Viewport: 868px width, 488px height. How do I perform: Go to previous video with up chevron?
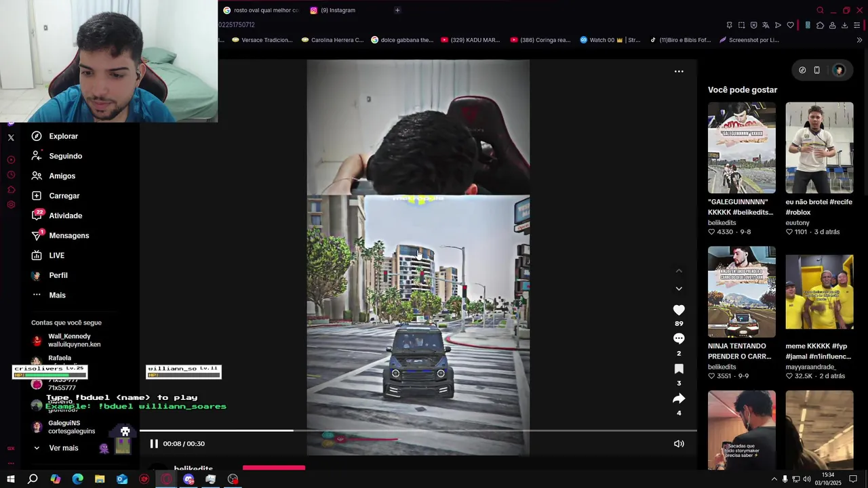click(x=679, y=270)
